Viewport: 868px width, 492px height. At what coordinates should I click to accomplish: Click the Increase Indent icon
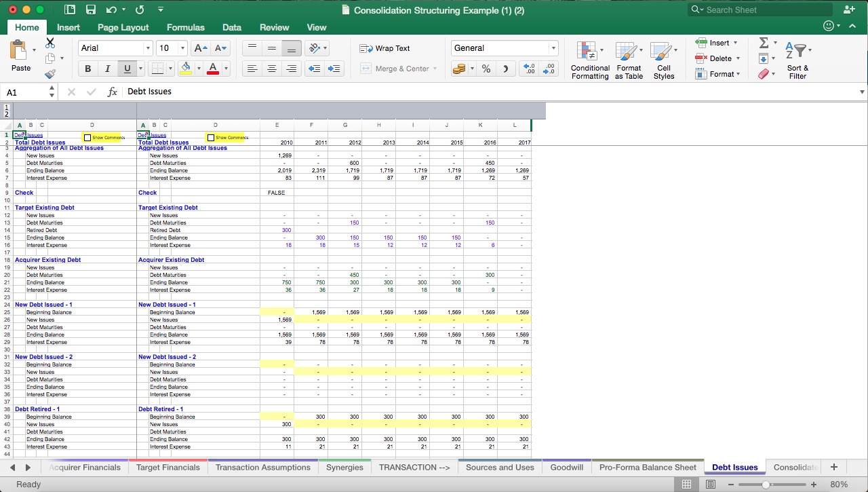click(x=334, y=69)
